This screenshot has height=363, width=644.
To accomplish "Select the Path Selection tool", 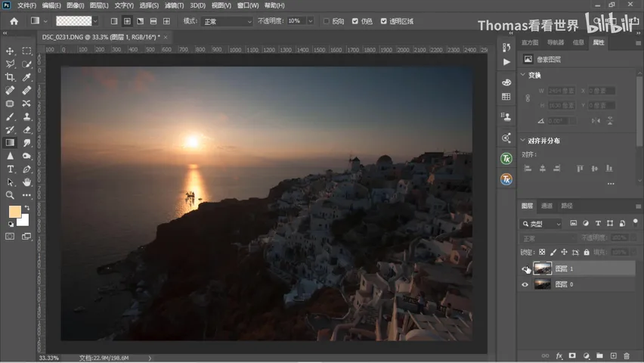I will pos(10,182).
